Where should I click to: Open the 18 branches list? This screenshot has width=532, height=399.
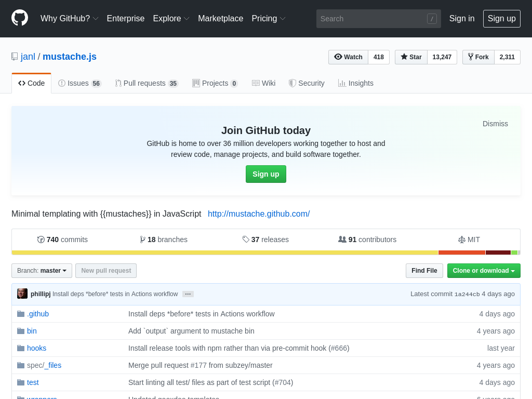[x=164, y=240]
